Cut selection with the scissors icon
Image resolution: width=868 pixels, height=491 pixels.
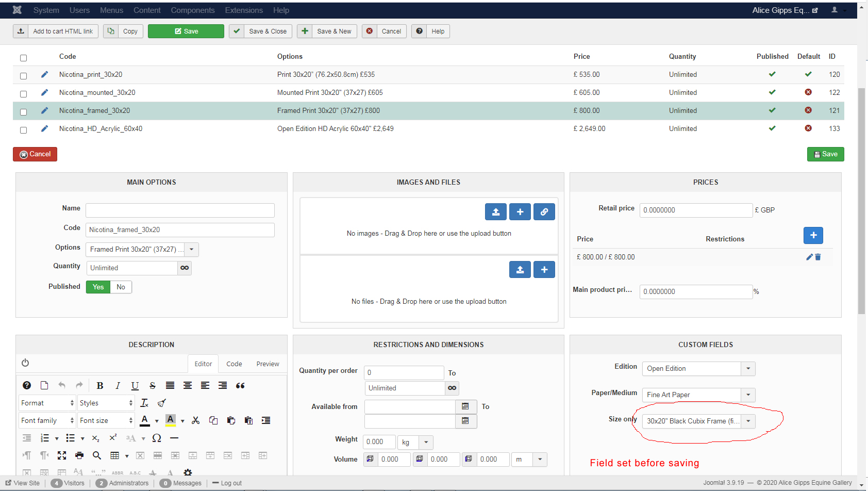pos(195,420)
